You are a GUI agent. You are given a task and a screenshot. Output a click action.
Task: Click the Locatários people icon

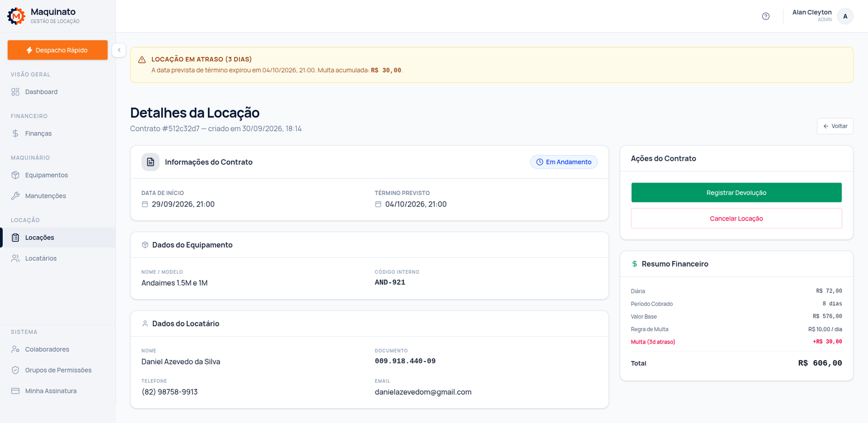pyautogui.click(x=15, y=258)
